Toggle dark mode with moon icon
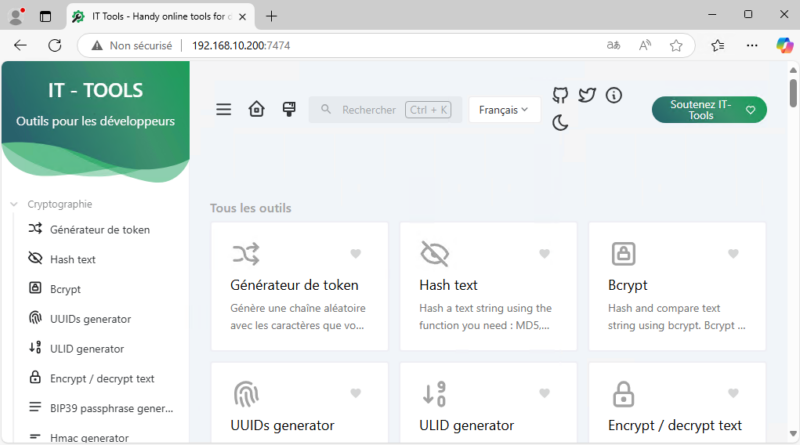This screenshot has height=445, width=800. pos(560,123)
